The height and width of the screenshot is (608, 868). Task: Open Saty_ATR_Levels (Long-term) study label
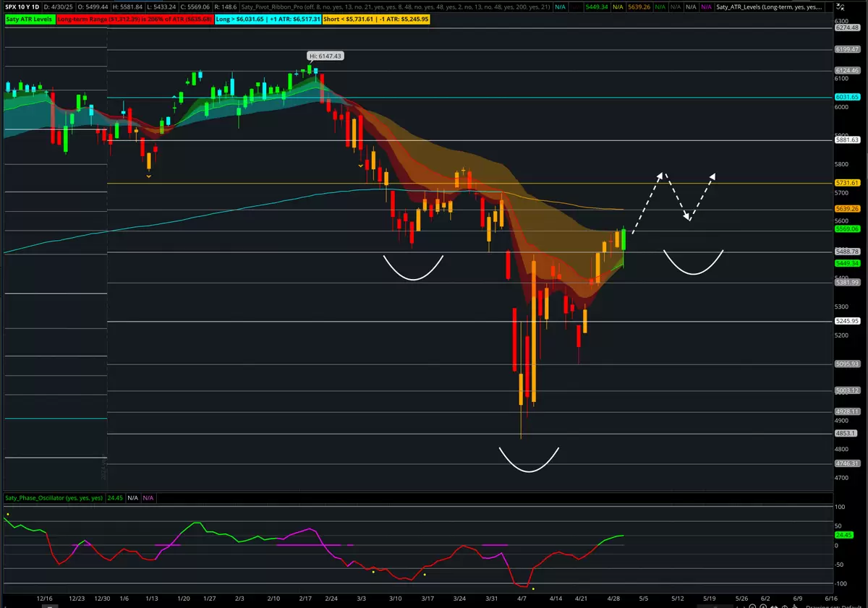[x=770, y=7]
